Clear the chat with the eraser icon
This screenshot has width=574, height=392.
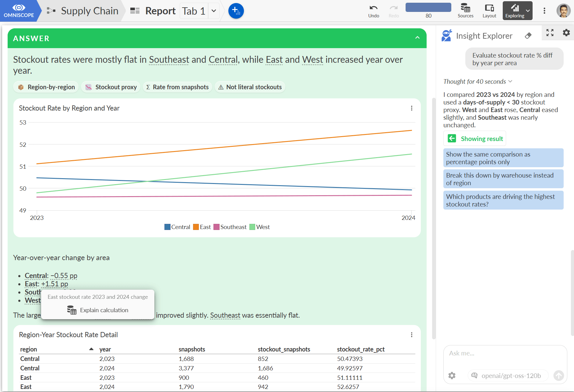528,36
